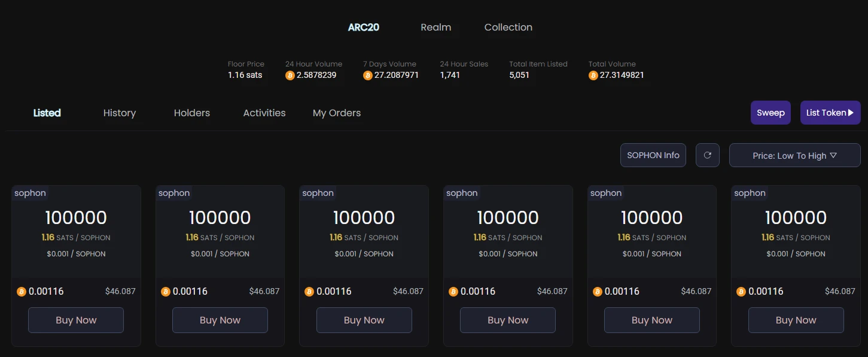This screenshot has height=357, width=868.
Task: Click the Bitcoin icon in the third sophon card
Action: click(x=309, y=292)
